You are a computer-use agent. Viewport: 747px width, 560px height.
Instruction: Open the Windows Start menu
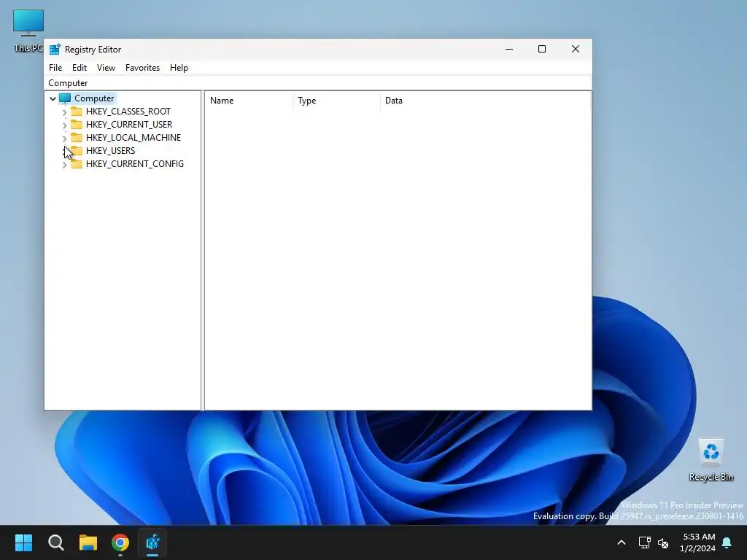point(23,542)
